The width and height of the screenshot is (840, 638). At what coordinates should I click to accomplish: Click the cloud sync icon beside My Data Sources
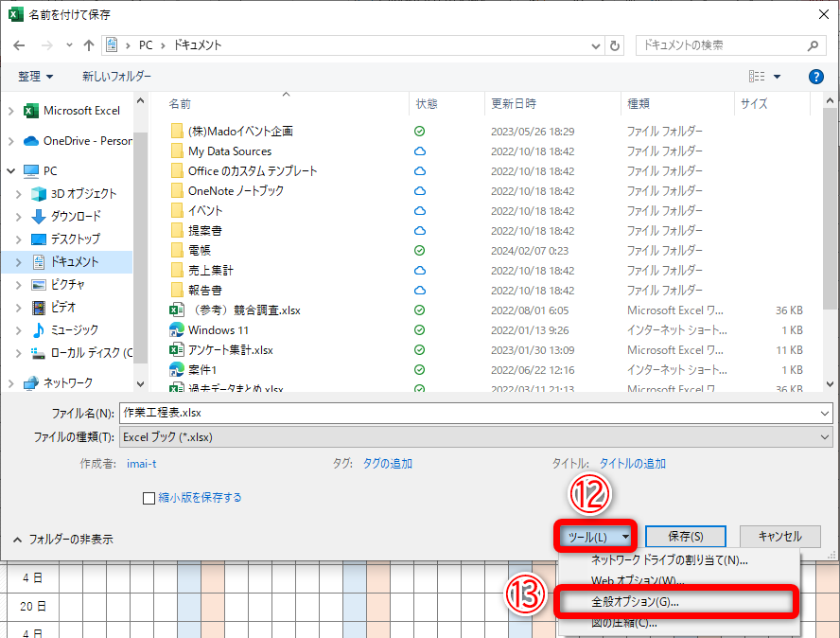tap(419, 151)
